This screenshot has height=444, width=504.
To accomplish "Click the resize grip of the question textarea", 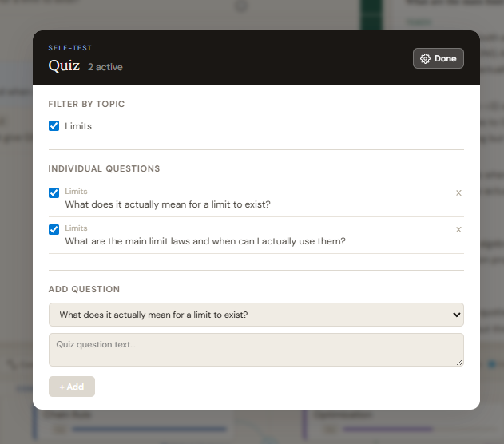I will pyautogui.click(x=459, y=363).
